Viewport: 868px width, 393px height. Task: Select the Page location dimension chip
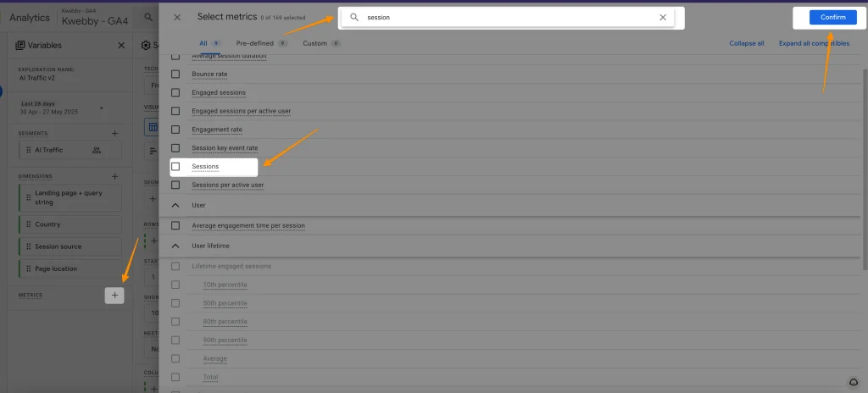(x=70, y=269)
